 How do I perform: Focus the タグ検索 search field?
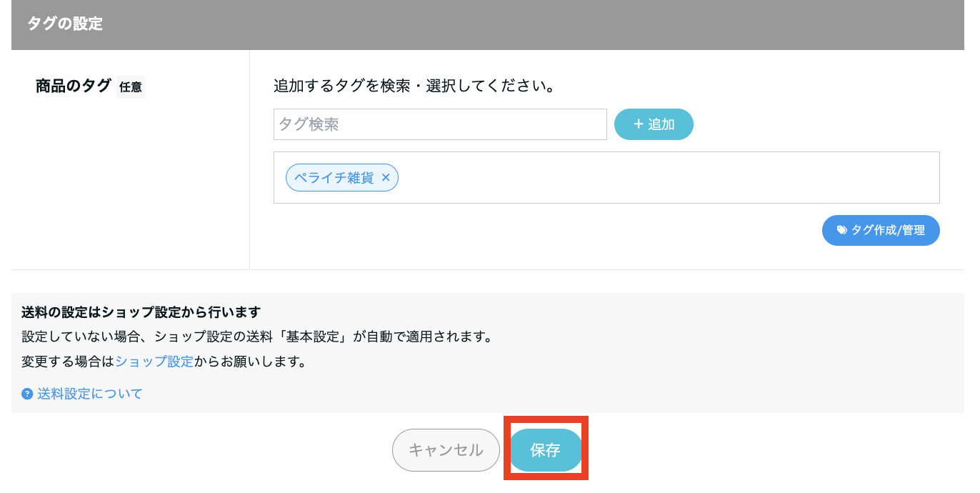pyautogui.click(x=439, y=124)
